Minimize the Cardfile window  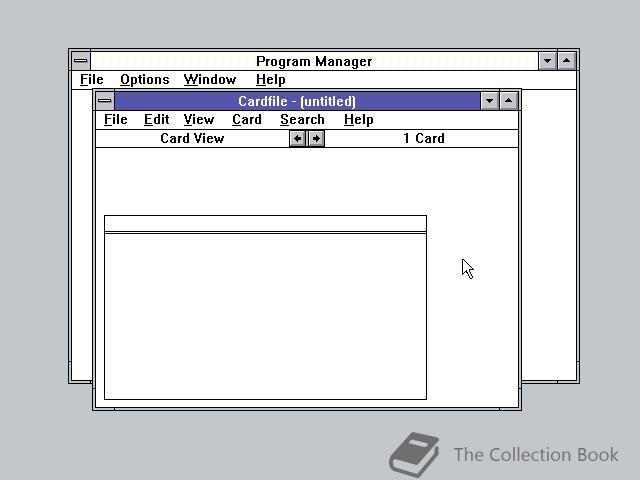[489, 101]
